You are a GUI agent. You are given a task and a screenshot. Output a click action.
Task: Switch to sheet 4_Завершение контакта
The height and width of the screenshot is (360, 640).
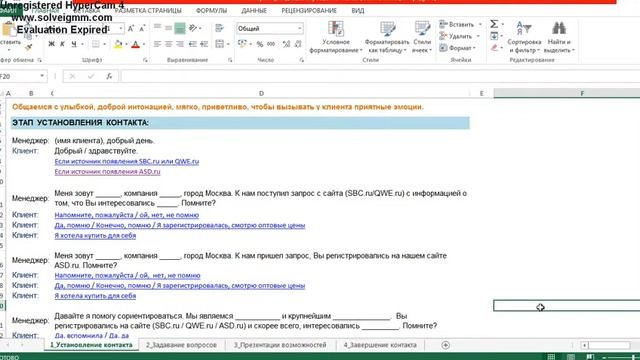(x=380, y=345)
